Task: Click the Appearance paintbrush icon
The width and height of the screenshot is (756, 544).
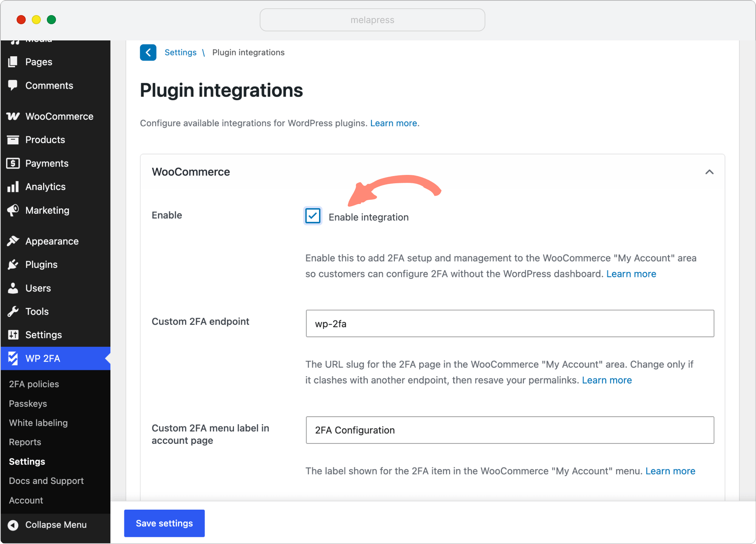Action: [13, 241]
